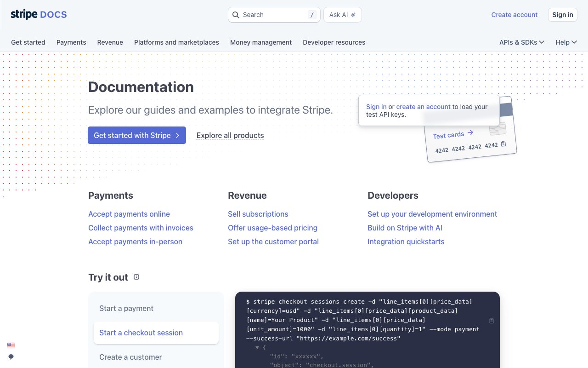Expand the Help dropdown menu
This screenshot has width=588, height=368.
point(565,42)
